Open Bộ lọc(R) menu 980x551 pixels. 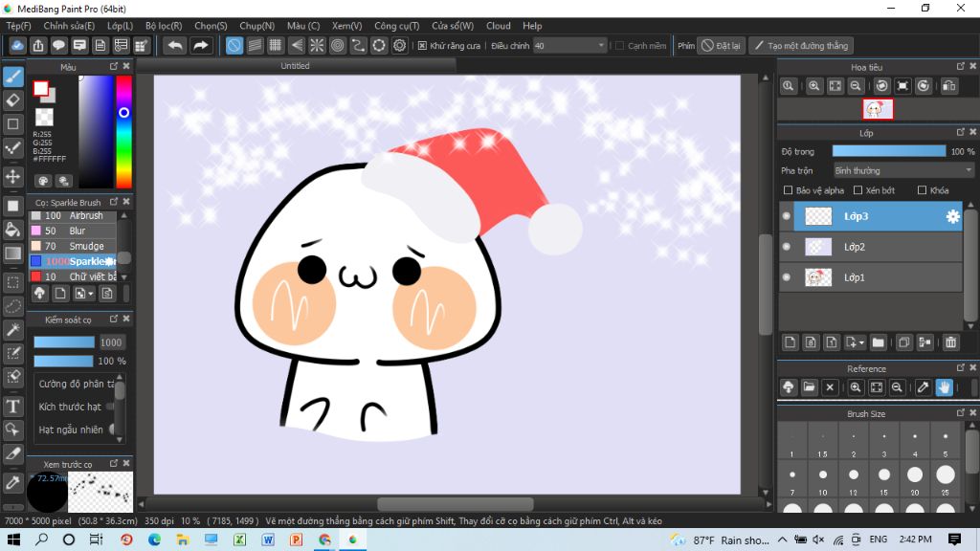point(164,26)
